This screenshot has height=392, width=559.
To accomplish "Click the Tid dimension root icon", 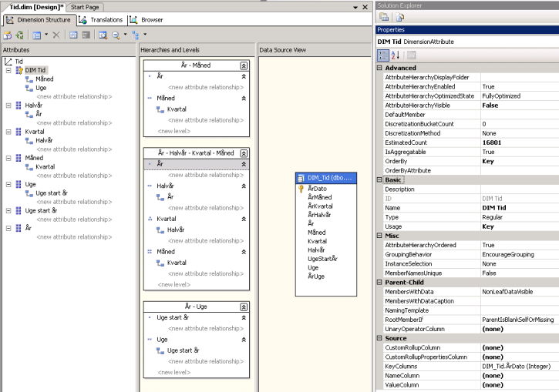I will [8, 62].
